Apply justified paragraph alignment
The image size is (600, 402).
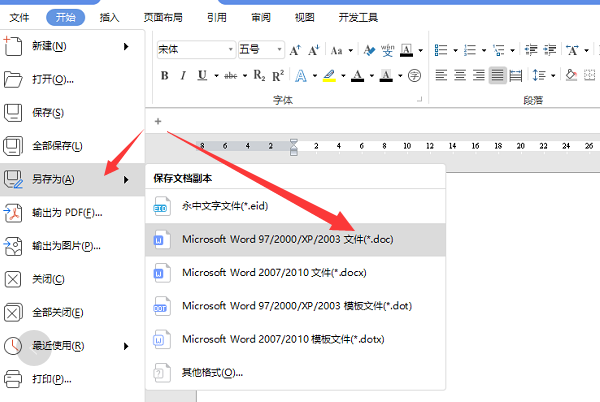497,75
